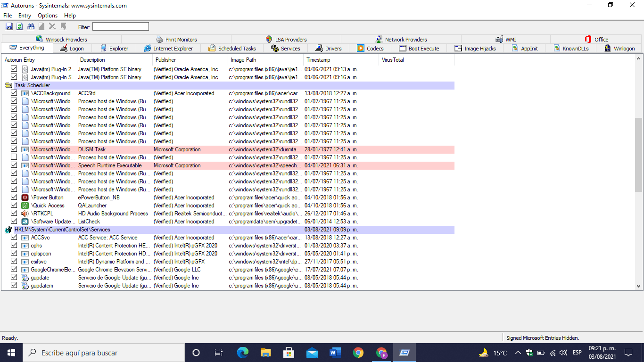Click the Autoruns window title icon
The image size is (644, 362).
pyautogui.click(x=5, y=6)
